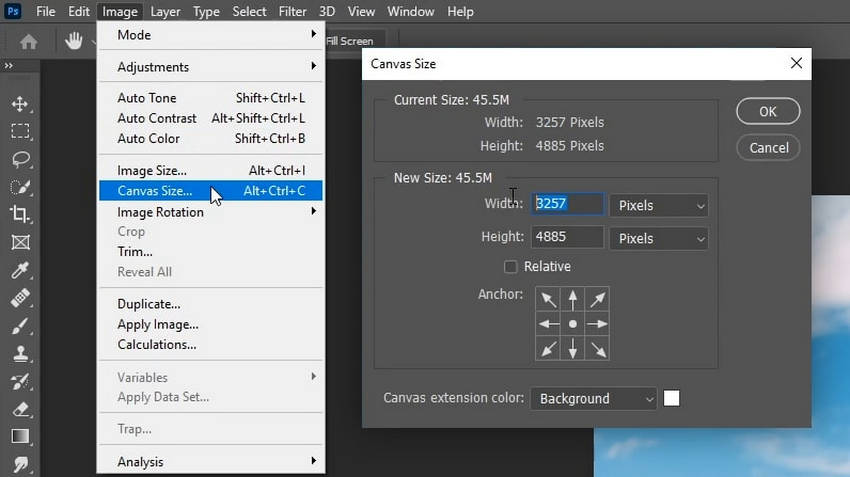Screen dimensions: 850x477
Task: Select the History Brush tool
Action: [20, 382]
